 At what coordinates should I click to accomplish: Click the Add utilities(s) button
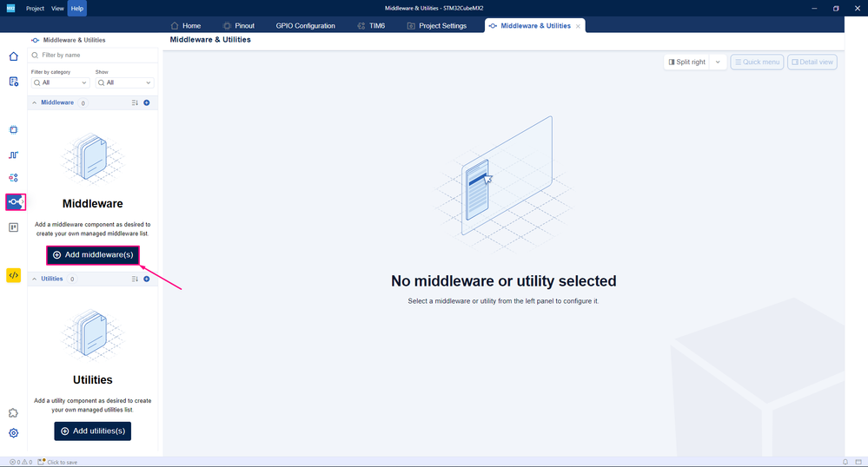pyautogui.click(x=92, y=431)
